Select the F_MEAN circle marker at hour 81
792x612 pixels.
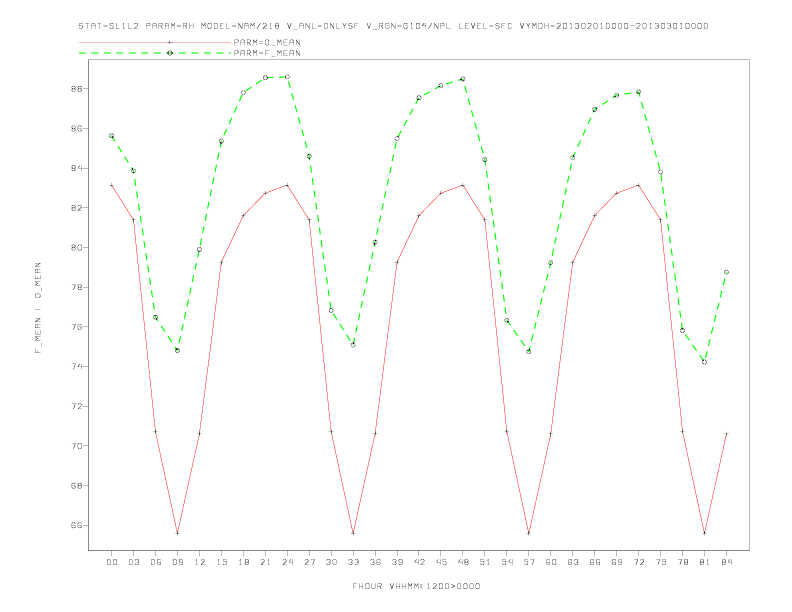point(705,362)
